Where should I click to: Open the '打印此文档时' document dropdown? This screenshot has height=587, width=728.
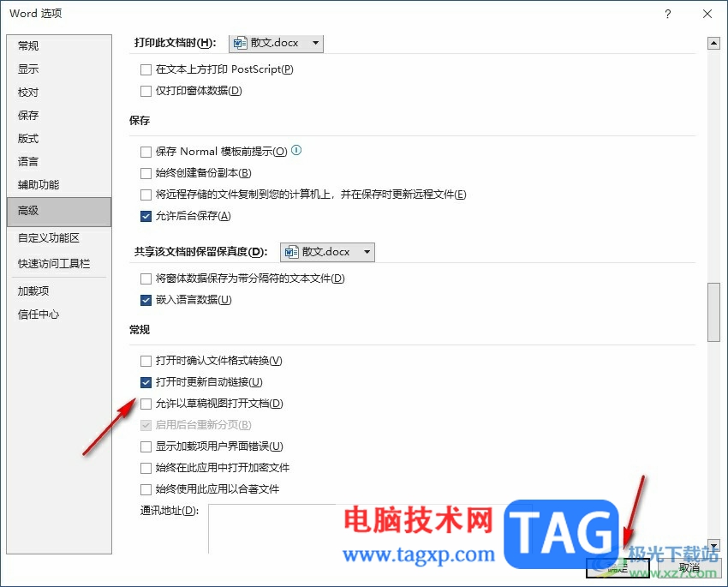(277, 43)
